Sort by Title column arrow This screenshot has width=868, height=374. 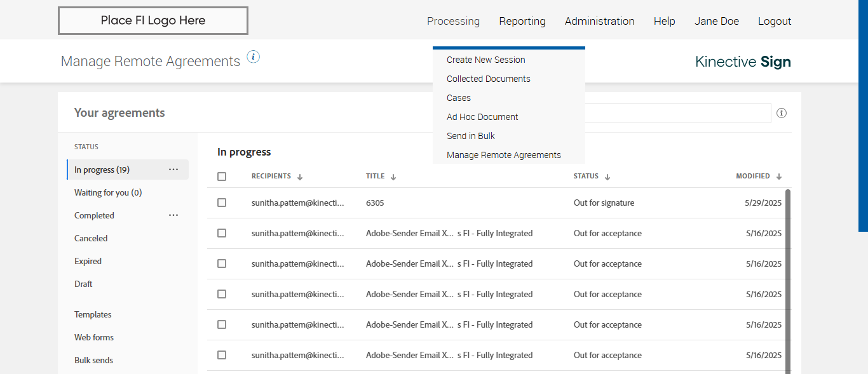click(393, 177)
